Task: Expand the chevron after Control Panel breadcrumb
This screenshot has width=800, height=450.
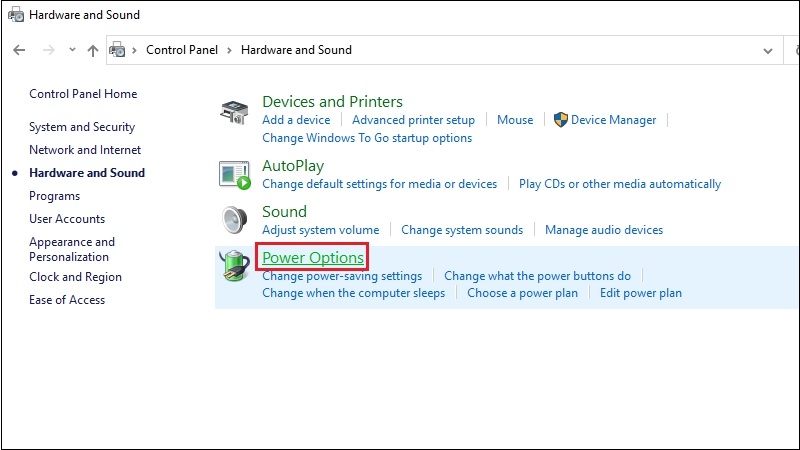Action: click(x=230, y=51)
